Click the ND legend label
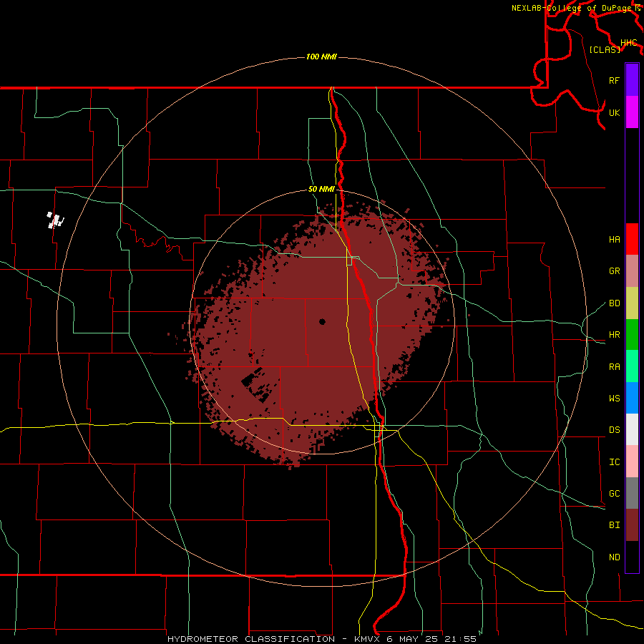The image size is (644, 644). click(x=614, y=557)
